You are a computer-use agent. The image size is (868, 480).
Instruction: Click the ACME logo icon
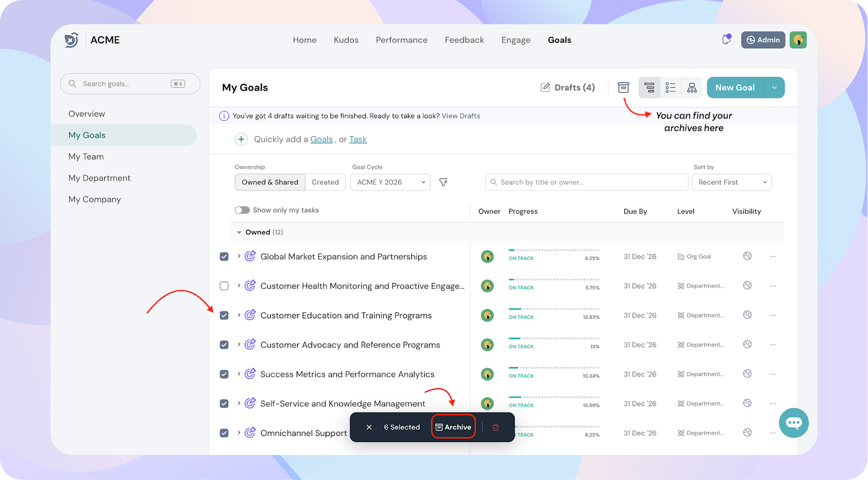point(71,40)
